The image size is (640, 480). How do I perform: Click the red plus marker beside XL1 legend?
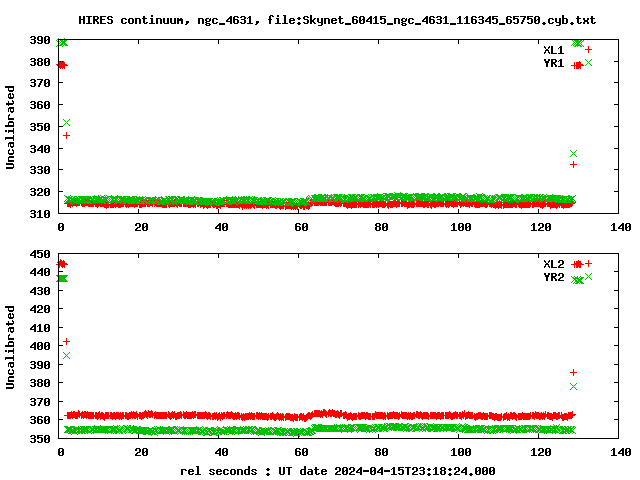click(x=588, y=50)
